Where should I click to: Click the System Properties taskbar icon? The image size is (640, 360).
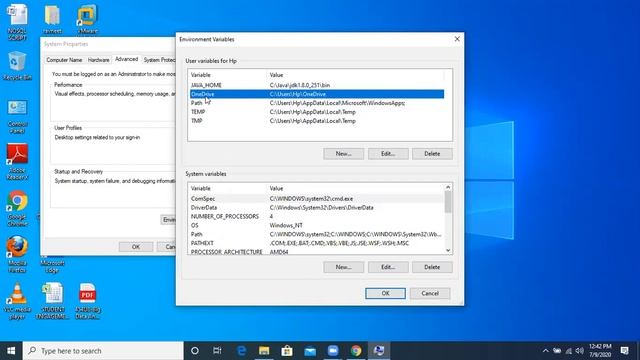(x=379, y=351)
